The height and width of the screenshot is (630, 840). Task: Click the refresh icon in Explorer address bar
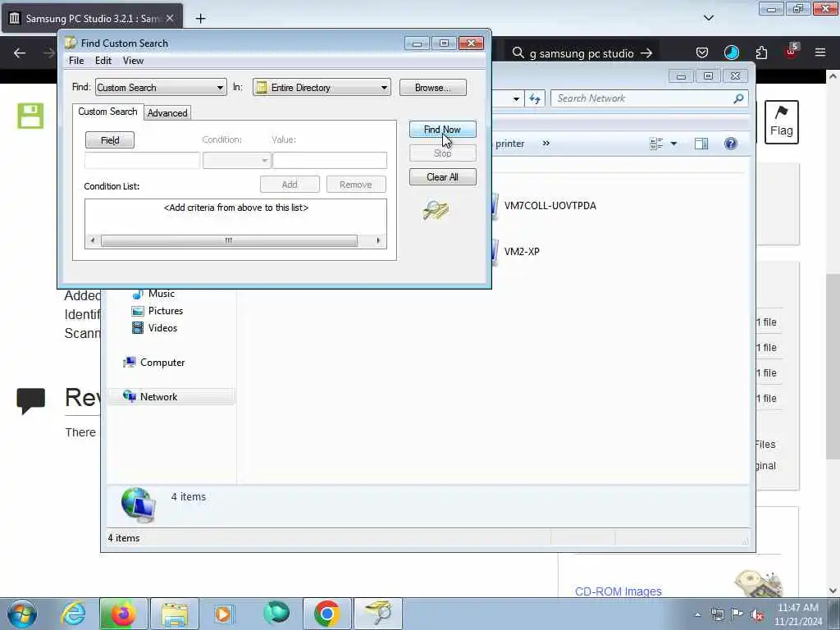tap(535, 98)
